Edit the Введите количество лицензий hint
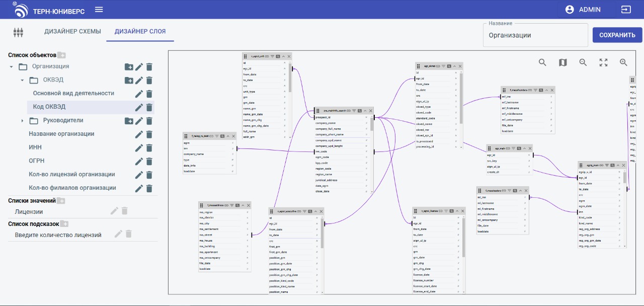The width and height of the screenshot is (644, 306). point(118,234)
